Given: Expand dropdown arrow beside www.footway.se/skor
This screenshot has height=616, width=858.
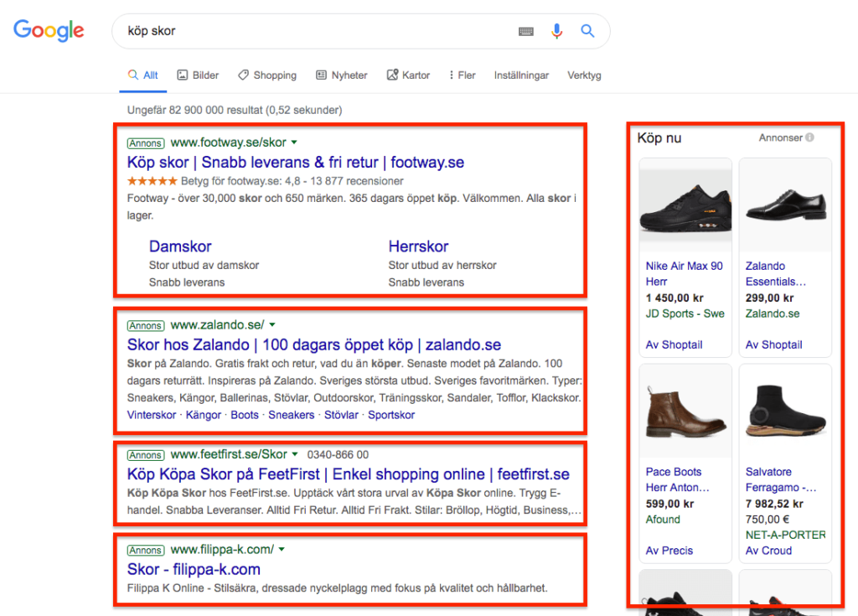Looking at the screenshot, I should [294, 142].
